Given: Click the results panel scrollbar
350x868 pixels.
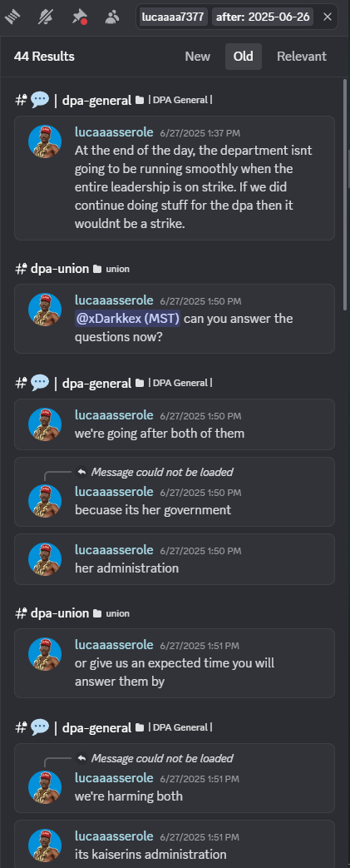Looking at the screenshot, I should click(346, 194).
